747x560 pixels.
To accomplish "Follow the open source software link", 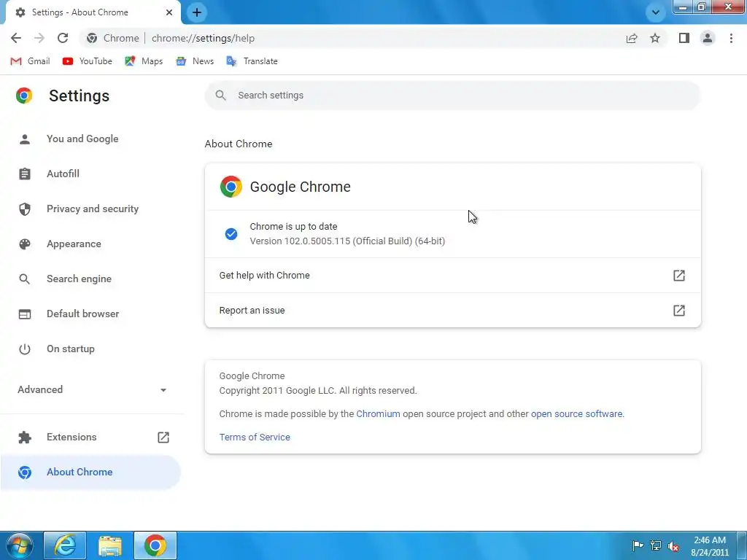I will pos(576,414).
